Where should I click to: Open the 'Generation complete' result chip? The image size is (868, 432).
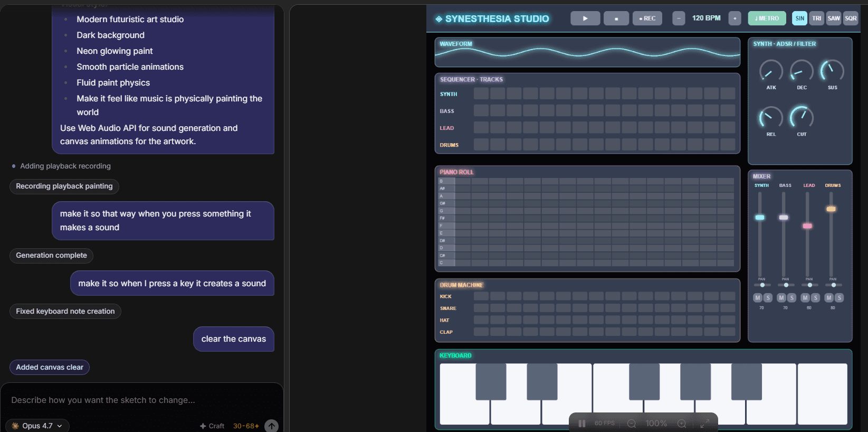pyautogui.click(x=52, y=255)
